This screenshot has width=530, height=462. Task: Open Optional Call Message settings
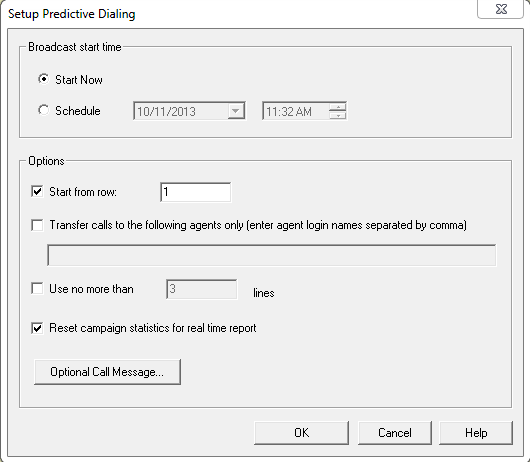[x=107, y=372]
